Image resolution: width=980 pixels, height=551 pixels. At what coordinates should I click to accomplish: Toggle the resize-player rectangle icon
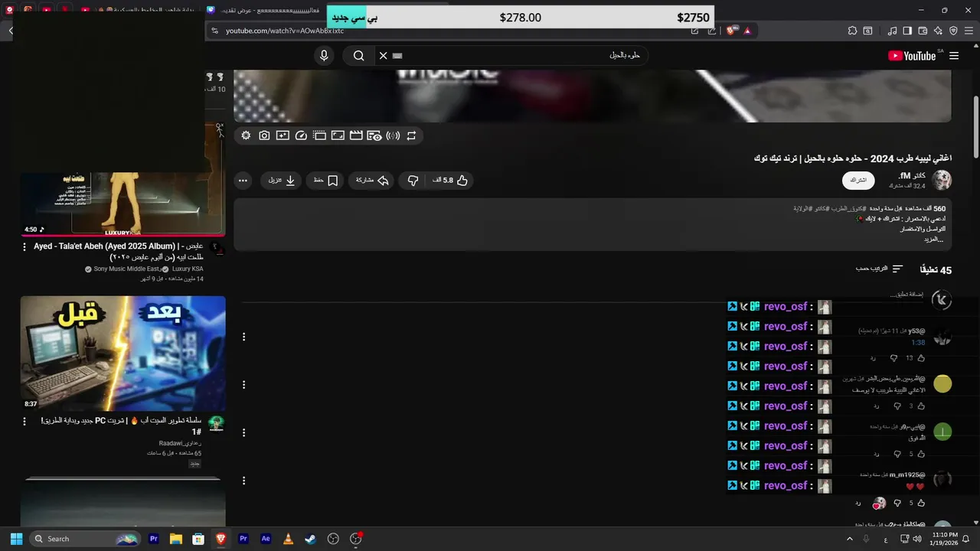(338, 135)
